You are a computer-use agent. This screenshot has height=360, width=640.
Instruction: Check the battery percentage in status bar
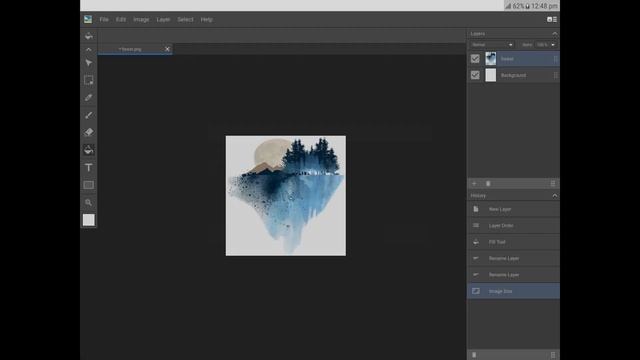click(518, 6)
